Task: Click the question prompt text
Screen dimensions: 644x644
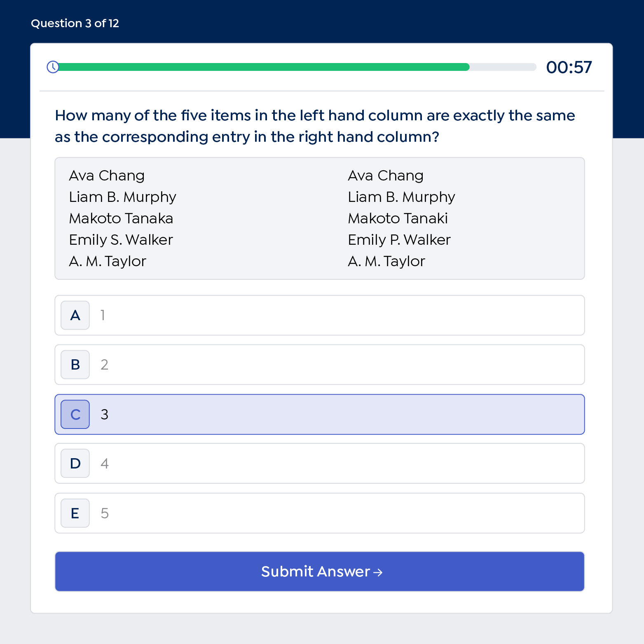Action: (x=315, y=126)
